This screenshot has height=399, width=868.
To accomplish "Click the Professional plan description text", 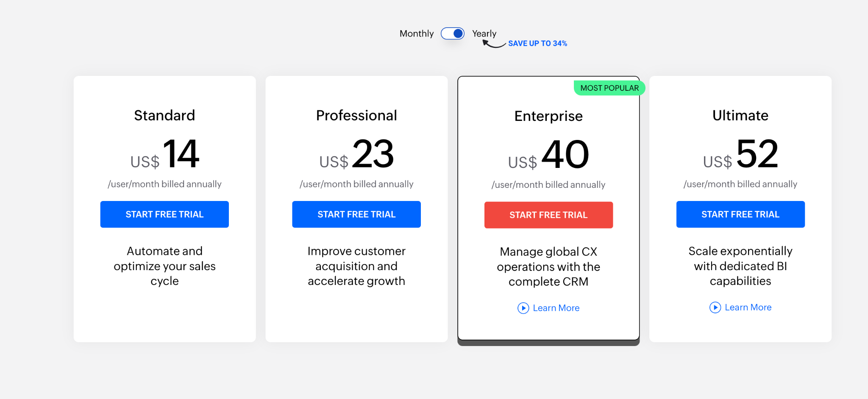I will pos(356,266).
